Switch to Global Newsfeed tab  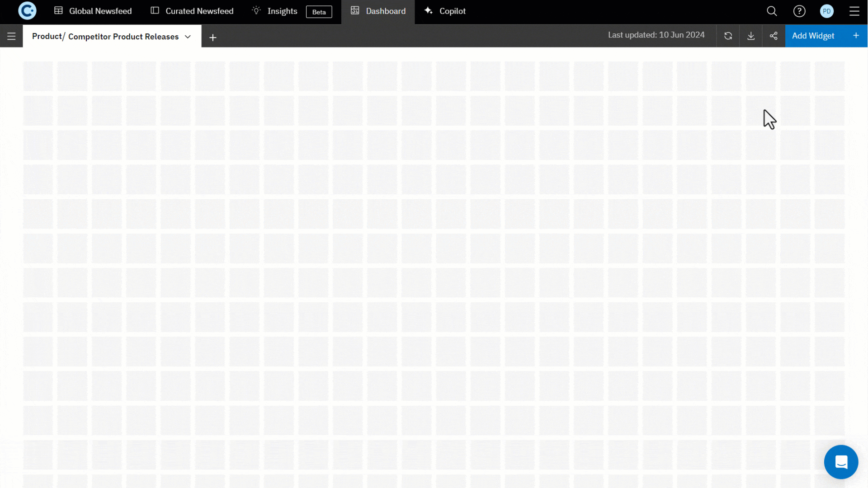pos(93,11)
